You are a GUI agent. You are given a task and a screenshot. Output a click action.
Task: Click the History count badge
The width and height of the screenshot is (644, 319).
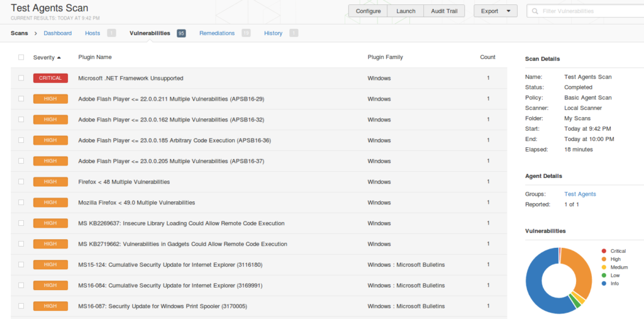point(294,33)
